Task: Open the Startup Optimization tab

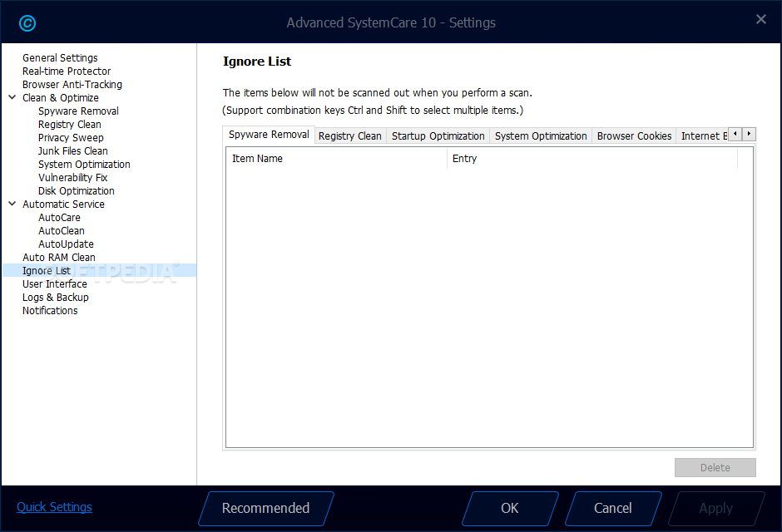Action: (x=438, y=136)
